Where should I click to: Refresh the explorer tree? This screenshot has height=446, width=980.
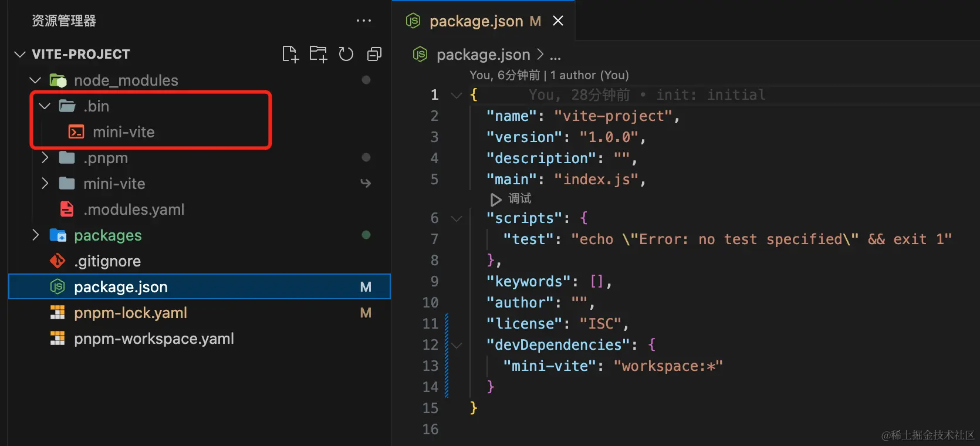coord(346,54)
